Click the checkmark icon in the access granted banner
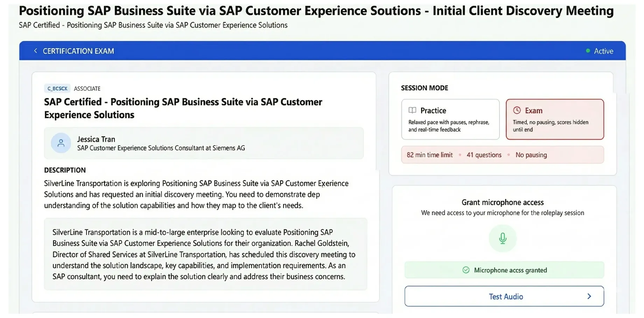Viewport: 644px width, 318px height. (x=466, y=270)
